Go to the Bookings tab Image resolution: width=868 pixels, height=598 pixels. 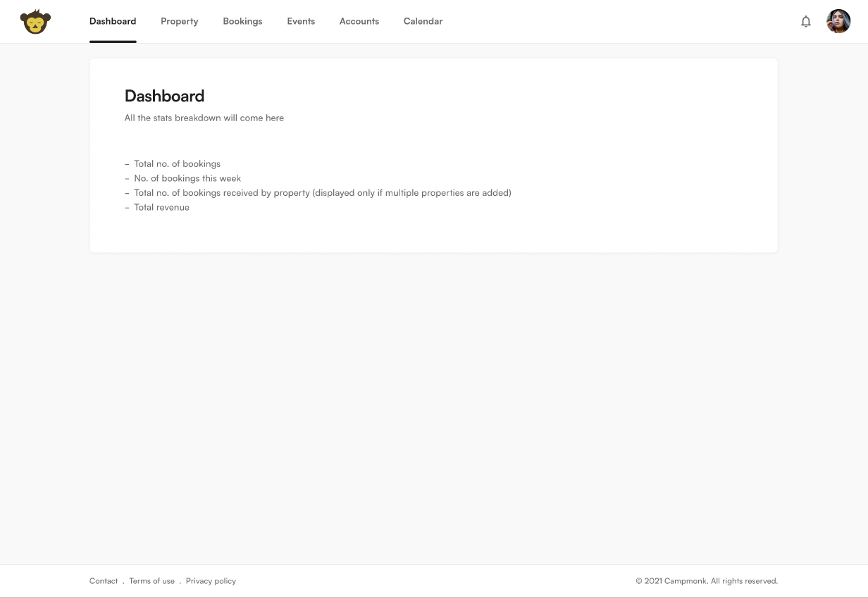tap(242, 21)
